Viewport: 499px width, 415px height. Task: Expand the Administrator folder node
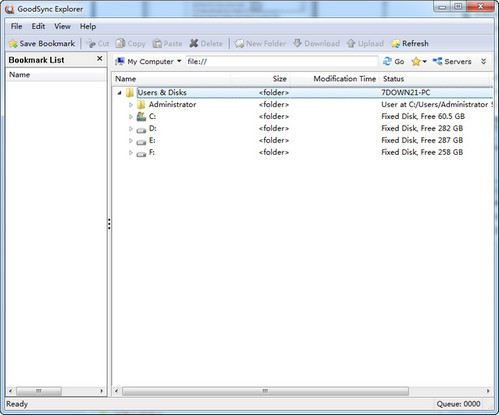point(131,105)
